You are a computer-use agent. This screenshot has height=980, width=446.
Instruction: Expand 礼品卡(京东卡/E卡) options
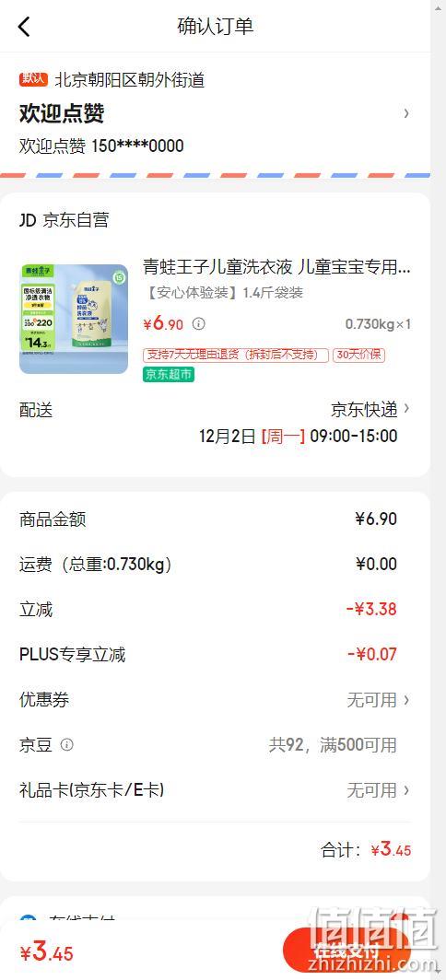pyautogui.click(x=216, y=790)
